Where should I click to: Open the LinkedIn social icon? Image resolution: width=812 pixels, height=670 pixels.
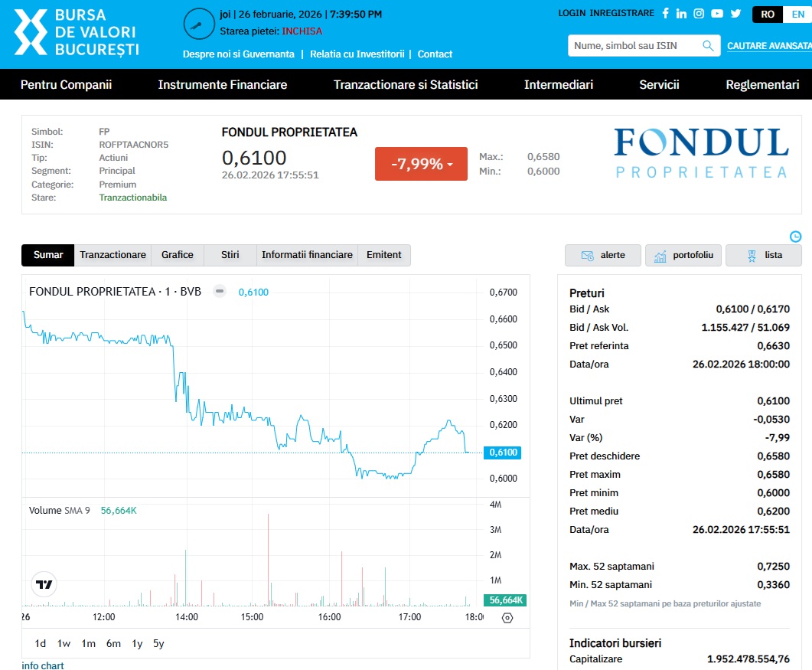681,14
